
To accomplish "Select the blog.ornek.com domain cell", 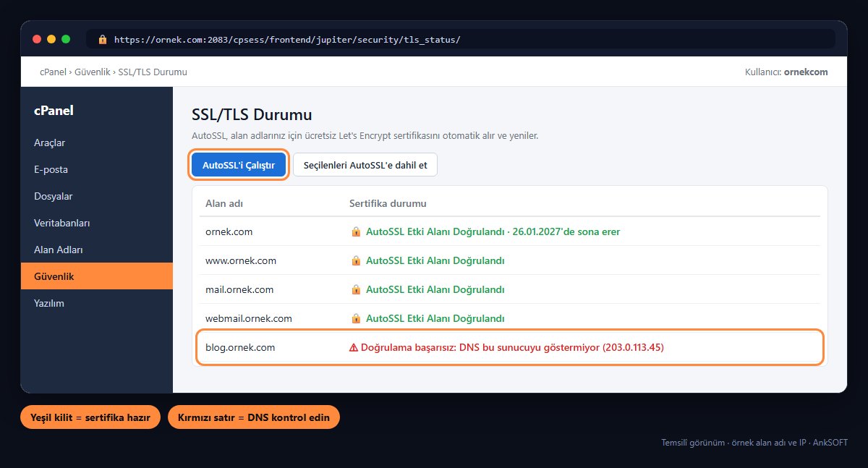I will [240, 347].
